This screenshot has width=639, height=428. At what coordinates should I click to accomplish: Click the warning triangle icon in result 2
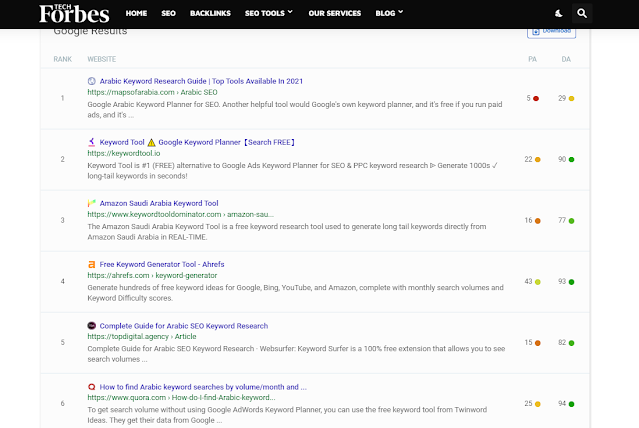tap(151, 142)
